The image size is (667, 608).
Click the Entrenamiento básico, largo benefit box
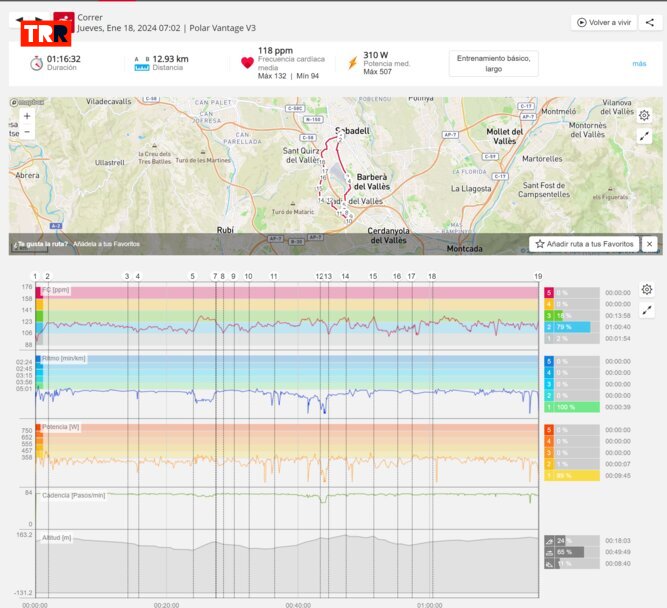tap(493, 63)
